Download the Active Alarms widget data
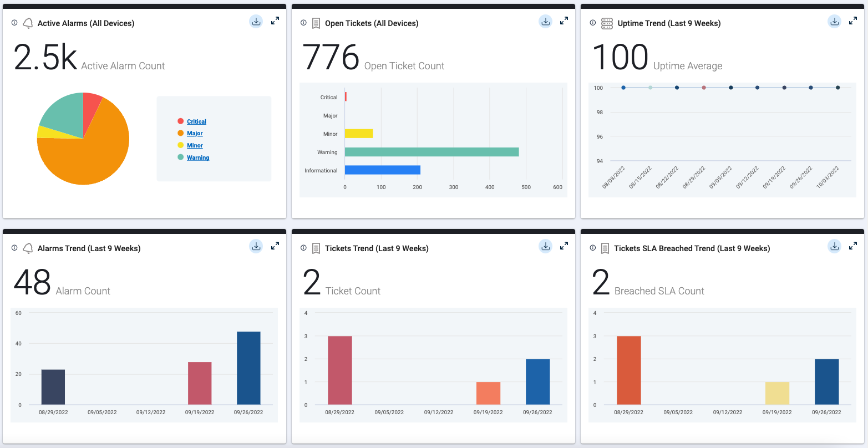Viewport: 868px width, 448px height. coord(256,22)
